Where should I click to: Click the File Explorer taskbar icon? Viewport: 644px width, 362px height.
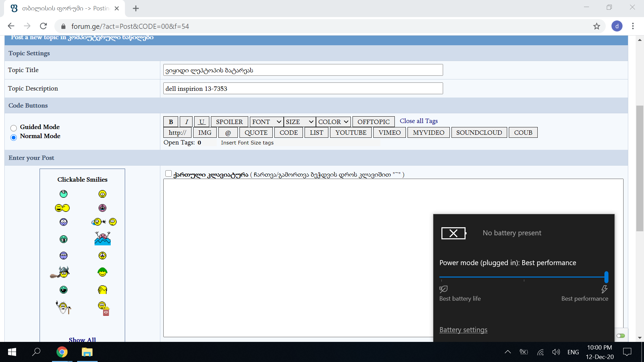point(87,352)
